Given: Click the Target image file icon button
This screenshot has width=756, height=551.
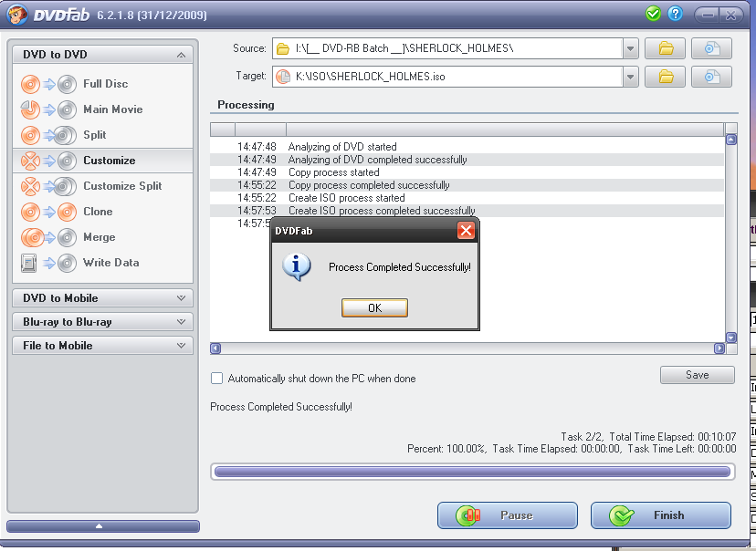Looking at the screenshot, I should coord(711,77).
